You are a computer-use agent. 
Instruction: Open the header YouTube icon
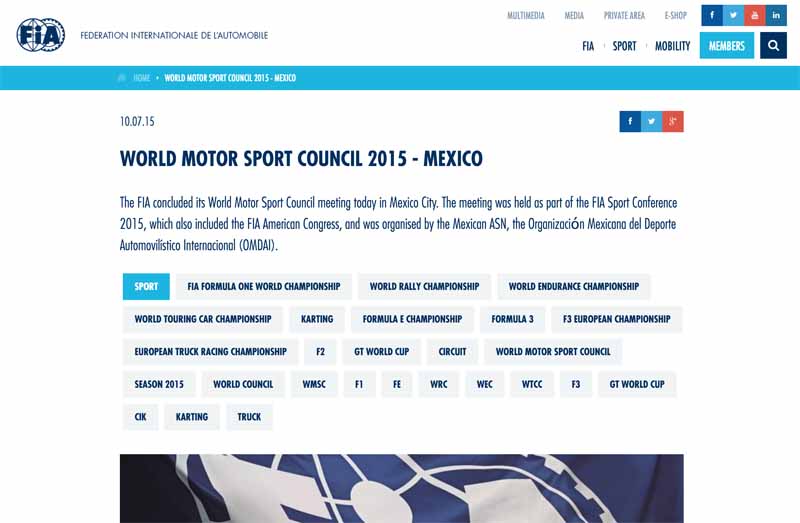(x=755, y=15)
